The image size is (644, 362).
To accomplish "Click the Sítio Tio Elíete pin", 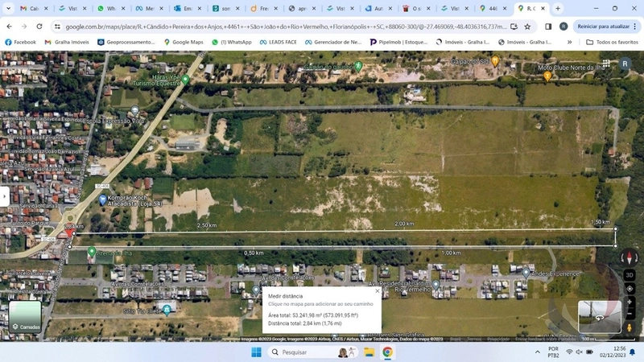I will coord(167,310).
